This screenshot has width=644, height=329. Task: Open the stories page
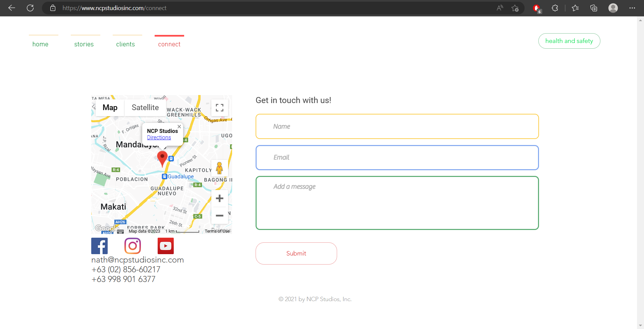(84, 44)
